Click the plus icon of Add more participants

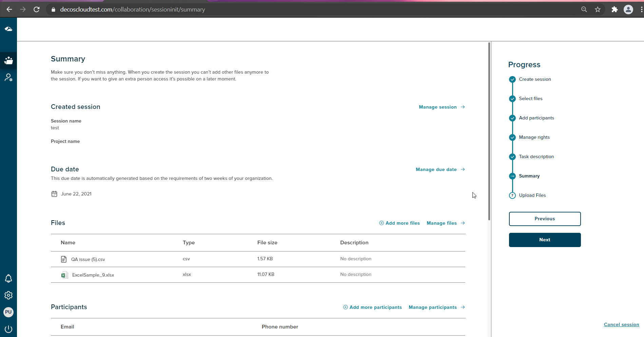(x=346, y=307)
